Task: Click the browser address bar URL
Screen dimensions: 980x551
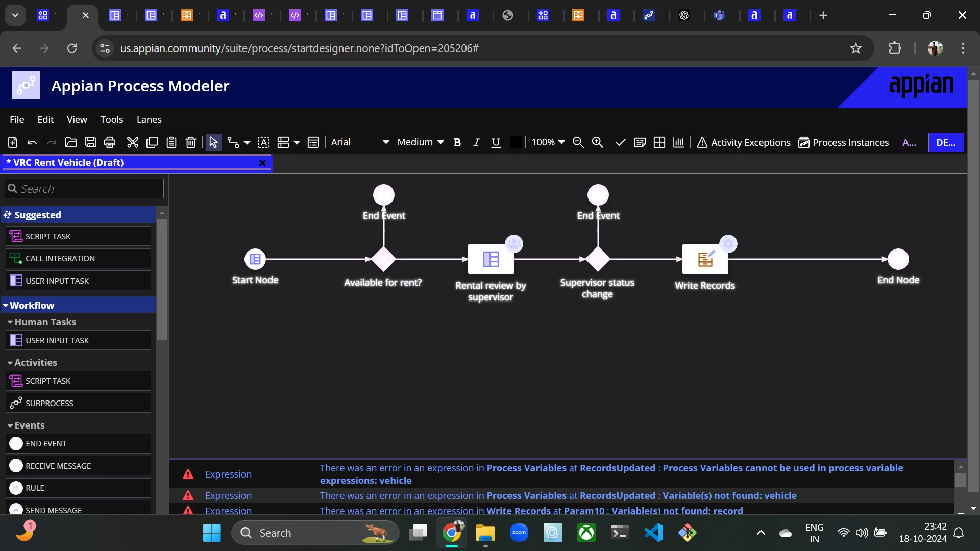Action: coord(299,48)
